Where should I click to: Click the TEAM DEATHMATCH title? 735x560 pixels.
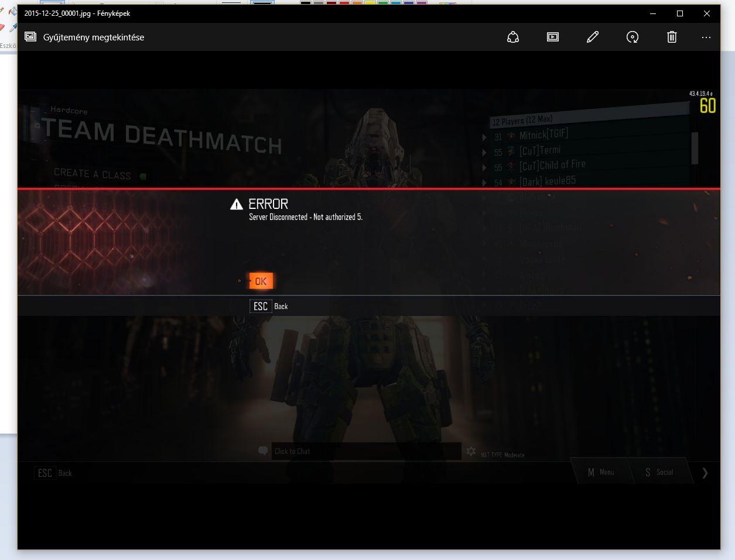point(162,136)
